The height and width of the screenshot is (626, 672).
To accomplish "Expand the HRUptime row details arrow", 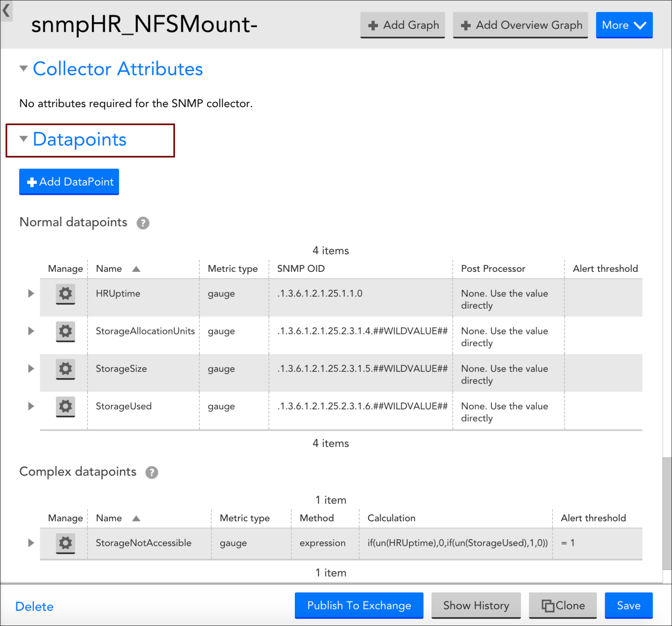I will pos(31,293).
